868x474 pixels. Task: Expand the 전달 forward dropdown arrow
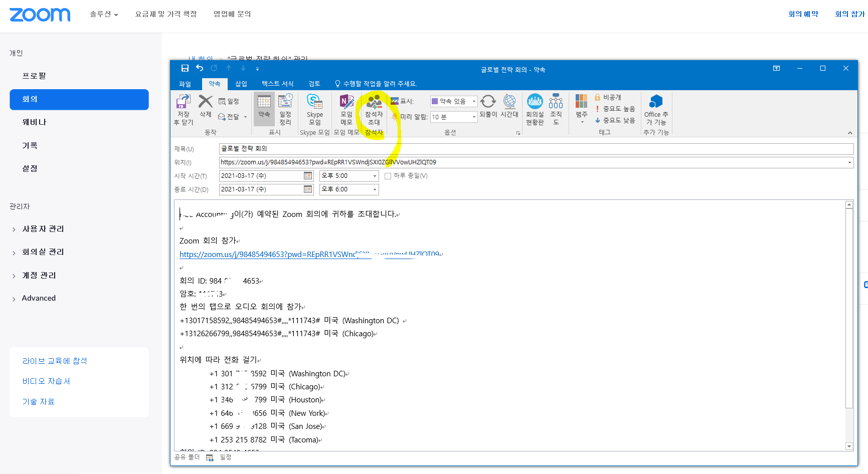coord(245,117)
